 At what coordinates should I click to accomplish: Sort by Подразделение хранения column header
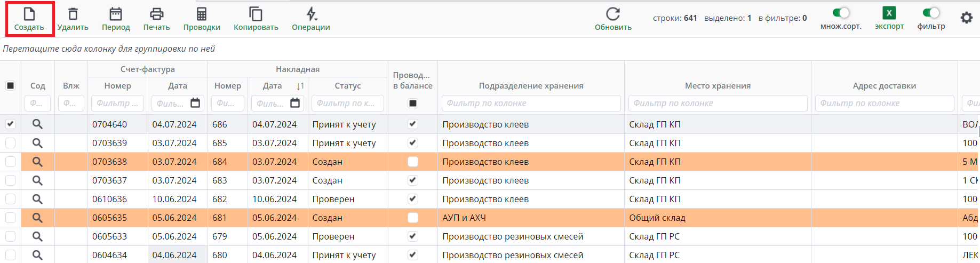(531, 85)
